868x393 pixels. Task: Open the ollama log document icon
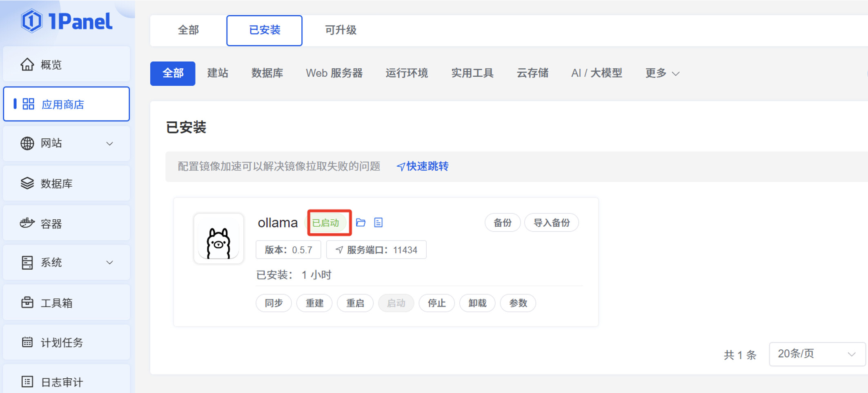378,222
